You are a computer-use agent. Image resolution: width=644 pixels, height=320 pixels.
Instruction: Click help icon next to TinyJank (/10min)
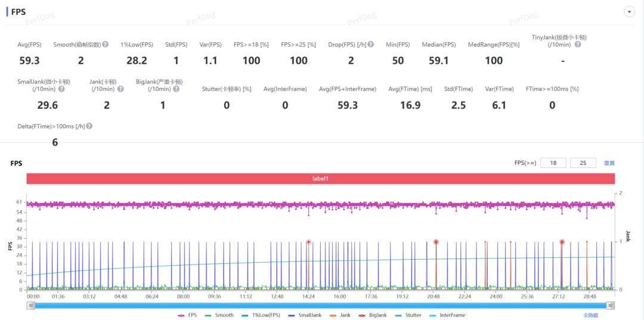coord(577,45)
